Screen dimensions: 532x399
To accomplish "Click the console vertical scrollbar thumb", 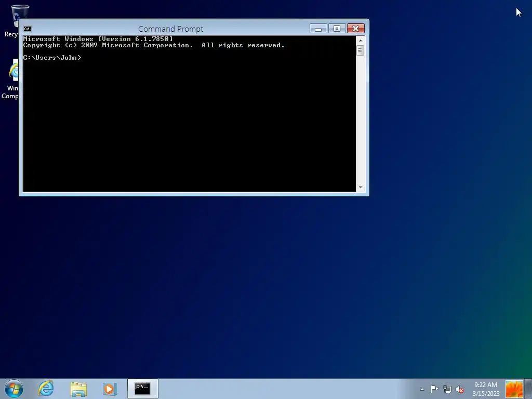I will [x=361, y=50].
